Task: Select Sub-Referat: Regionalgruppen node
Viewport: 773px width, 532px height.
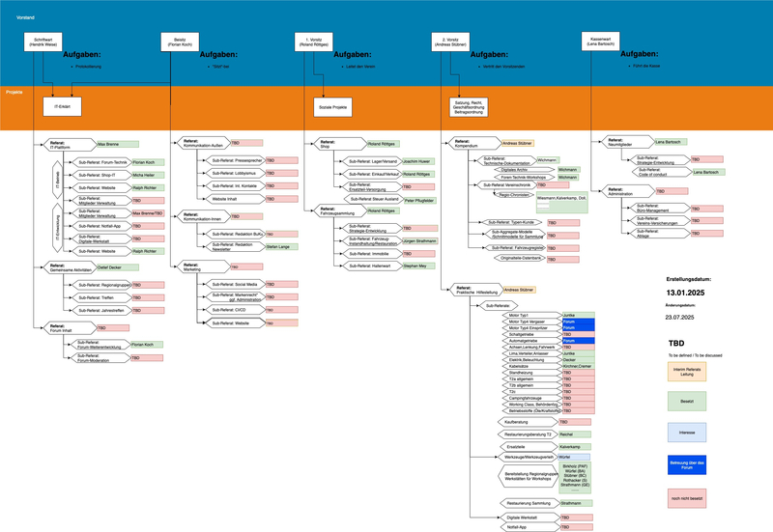Action: [102, 285]
